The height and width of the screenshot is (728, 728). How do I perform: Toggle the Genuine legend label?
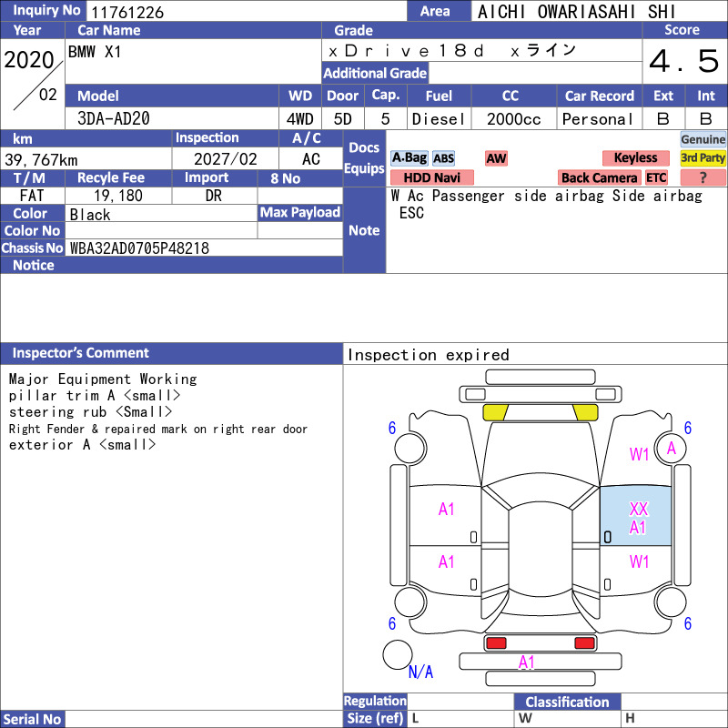(x=703, y=139)
